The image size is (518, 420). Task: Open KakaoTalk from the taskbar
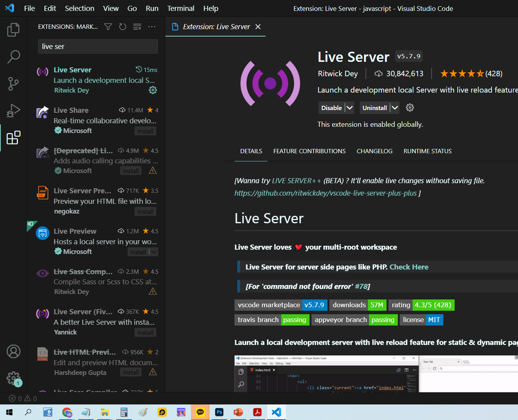200,412
